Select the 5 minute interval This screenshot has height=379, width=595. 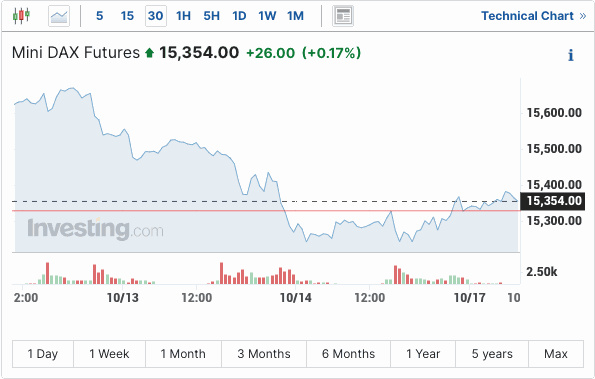(x=99, y=16)
